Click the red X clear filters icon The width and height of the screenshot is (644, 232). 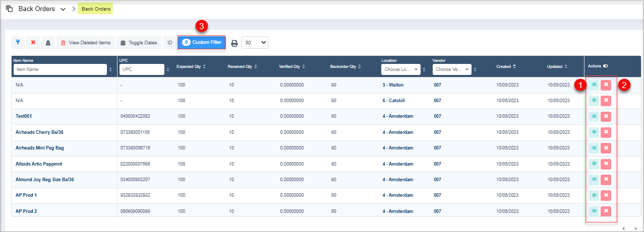(x=33, y=43)
